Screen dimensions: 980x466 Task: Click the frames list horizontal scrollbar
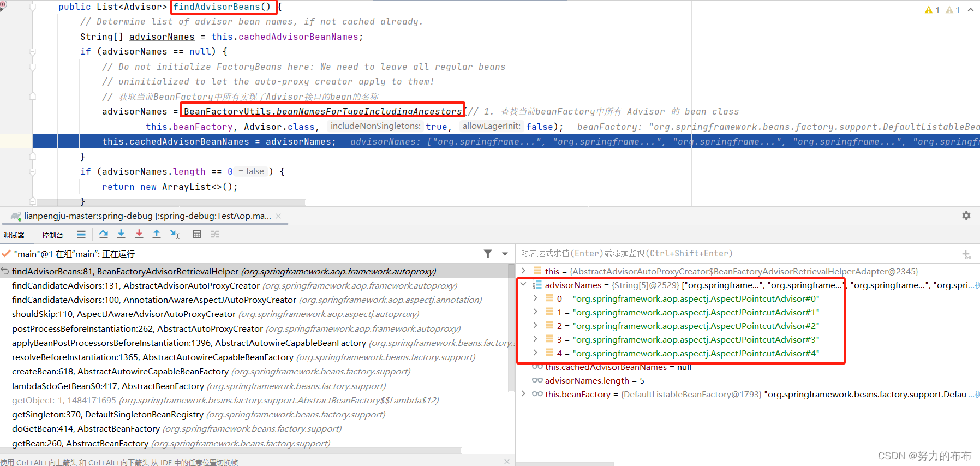[x=231, y=451]
